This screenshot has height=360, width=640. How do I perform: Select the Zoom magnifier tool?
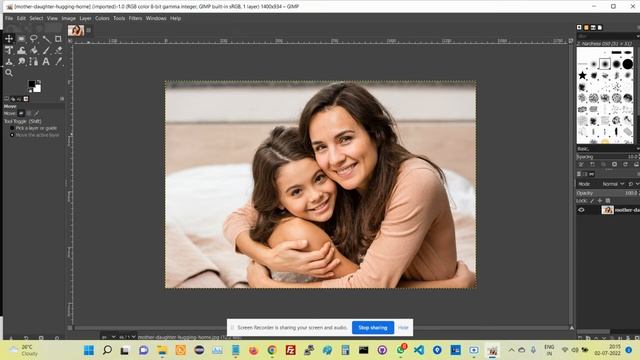click(9, 73)
